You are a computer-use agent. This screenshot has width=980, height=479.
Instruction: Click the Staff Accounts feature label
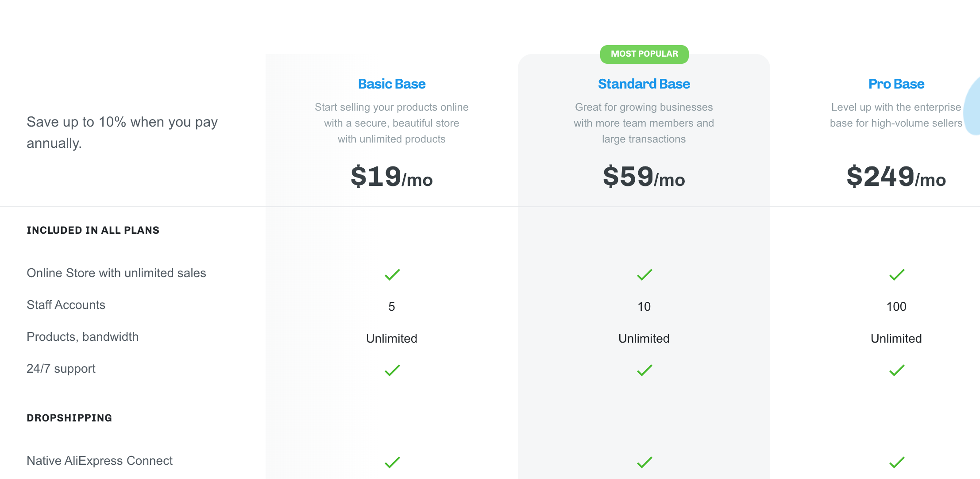(x=66, y=305)
